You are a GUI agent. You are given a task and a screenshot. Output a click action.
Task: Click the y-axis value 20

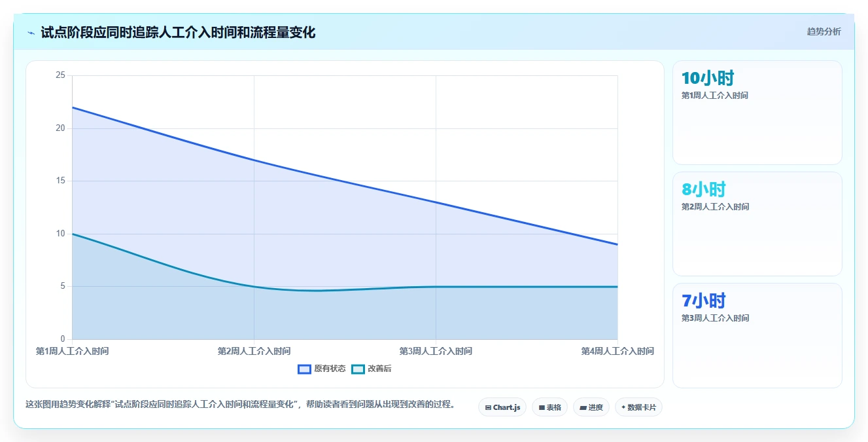[60, 128]
